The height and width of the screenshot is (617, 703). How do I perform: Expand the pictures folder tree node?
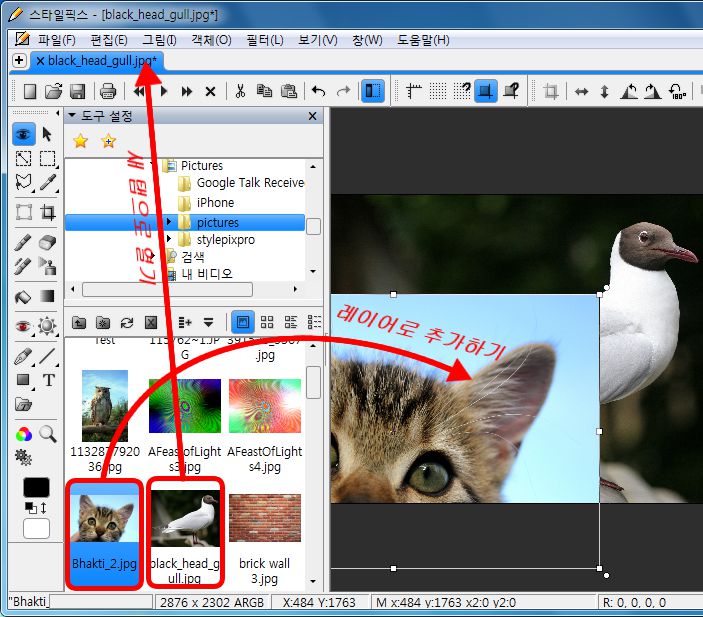click(x=169, y=222)
